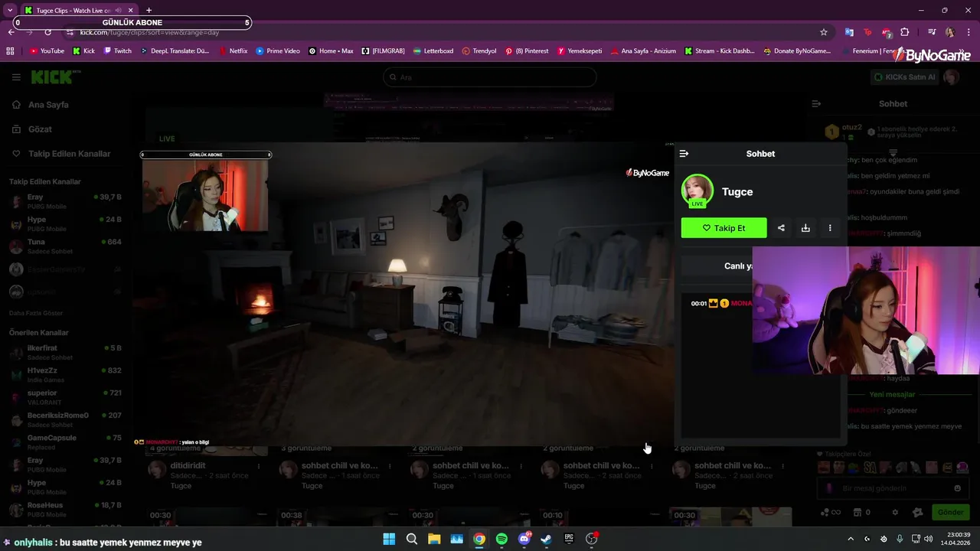The image size is (980, 551).
Task: Open the ditidiridit clip title
Action: [188, 465]
